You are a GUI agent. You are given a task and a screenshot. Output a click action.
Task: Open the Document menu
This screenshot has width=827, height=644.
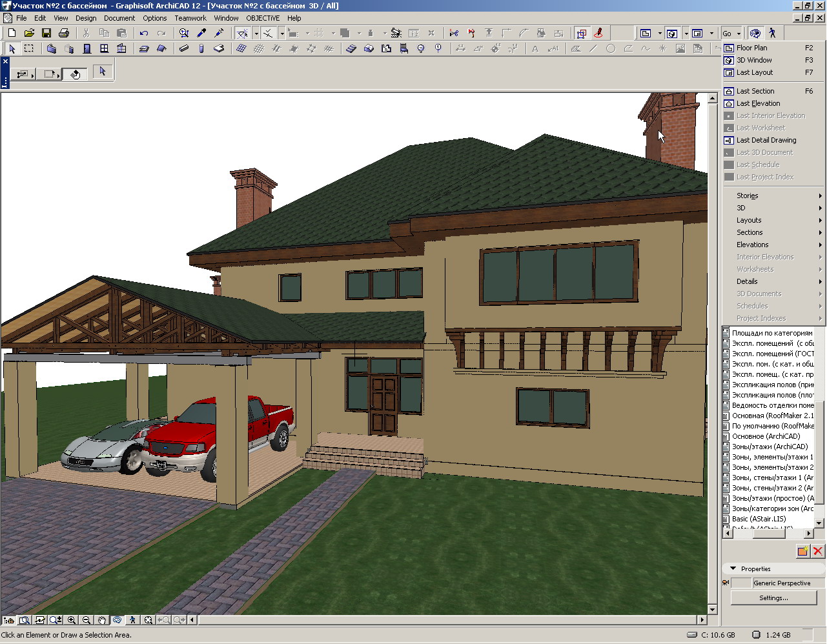pyautogui.click(x=119, y=18)
